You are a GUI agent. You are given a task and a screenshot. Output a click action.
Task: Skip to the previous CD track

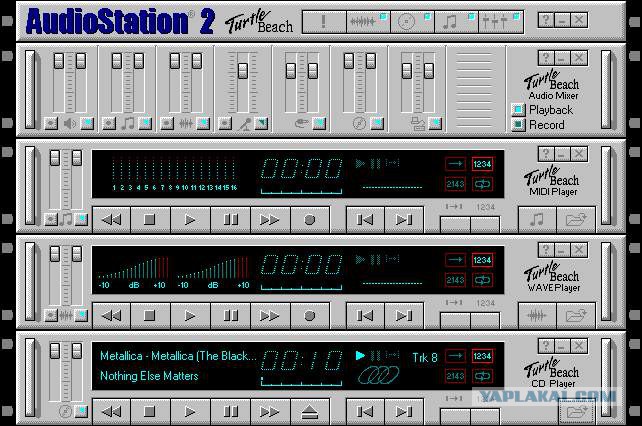365,412
